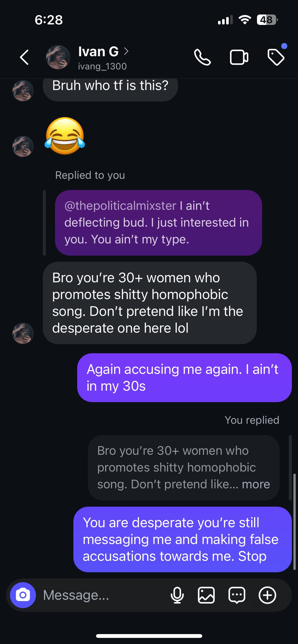Tap the laughing crying emoji message
The image size is (298, 644).
pyautogui.click(x=65, y=136)
